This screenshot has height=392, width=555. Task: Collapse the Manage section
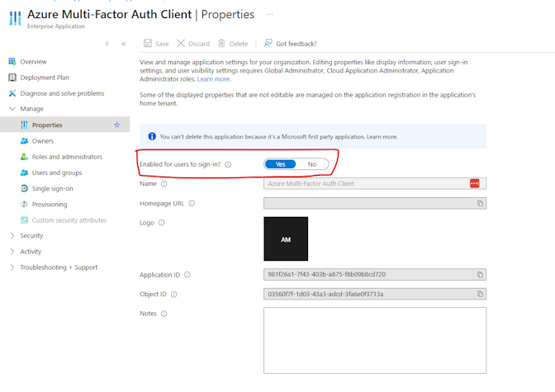pos(12,109)
